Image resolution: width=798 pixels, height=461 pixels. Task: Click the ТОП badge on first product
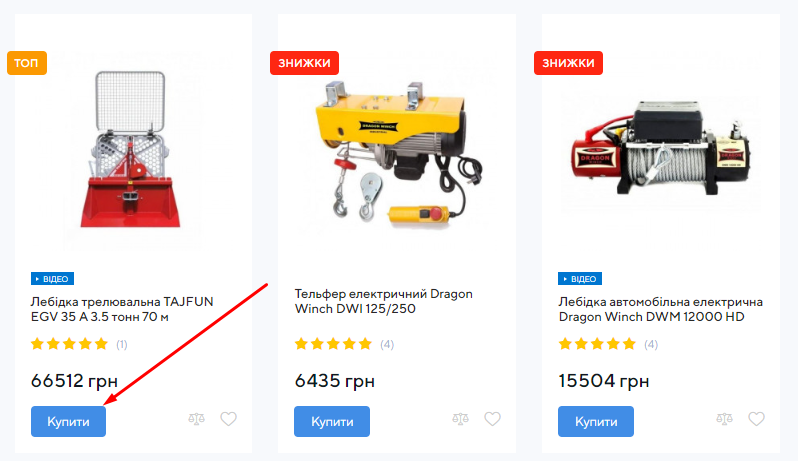pyautogui.click(x=27, y=63)
